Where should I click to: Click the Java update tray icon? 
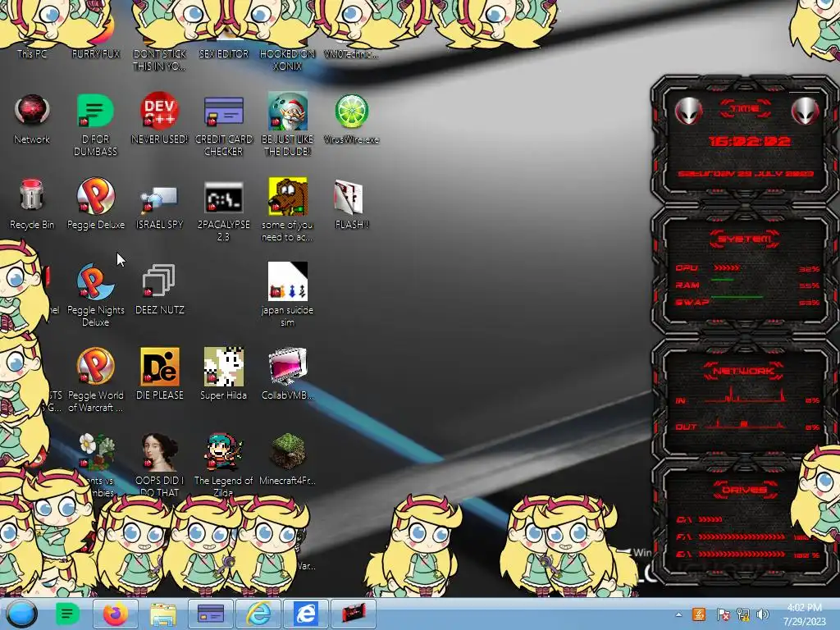pyautogui.click(x=699, y=614)
